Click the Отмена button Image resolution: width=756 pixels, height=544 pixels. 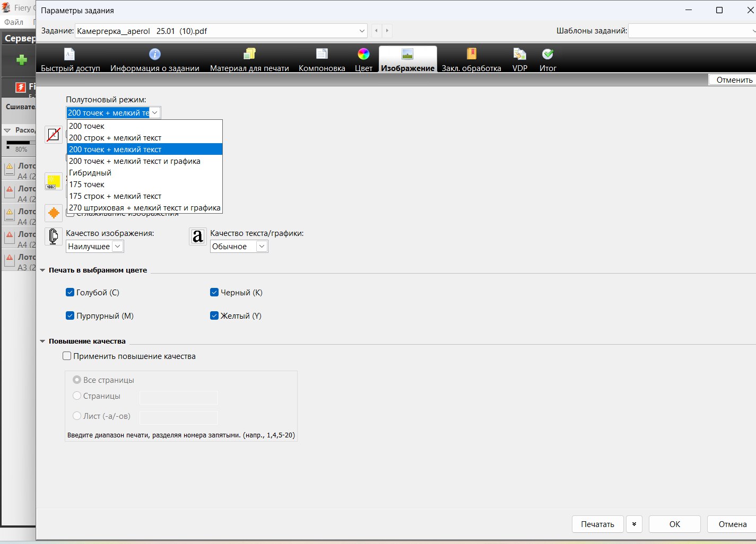[x=733, y=524]
